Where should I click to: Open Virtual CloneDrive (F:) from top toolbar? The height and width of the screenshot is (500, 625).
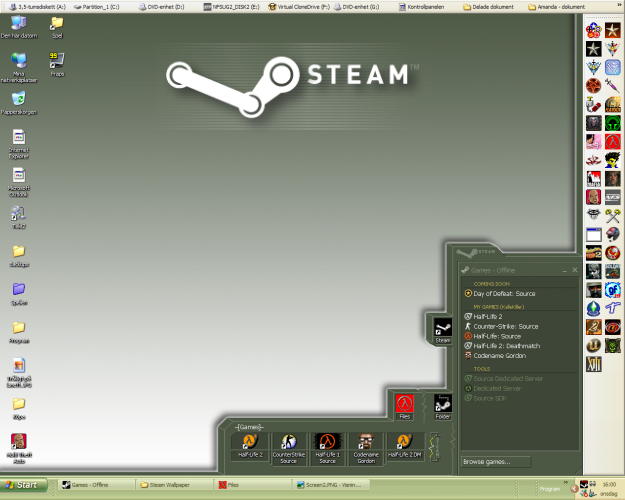(299, 6)
